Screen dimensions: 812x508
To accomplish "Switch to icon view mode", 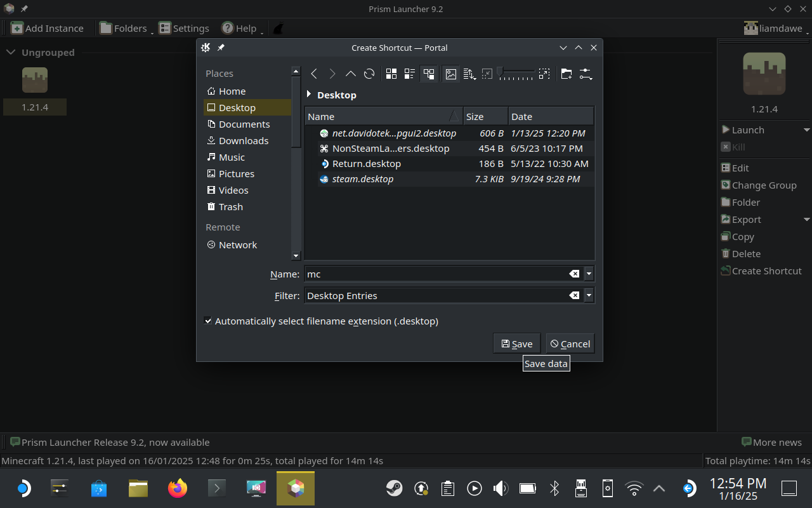I will pyautogui.click(x=391, y=74).
